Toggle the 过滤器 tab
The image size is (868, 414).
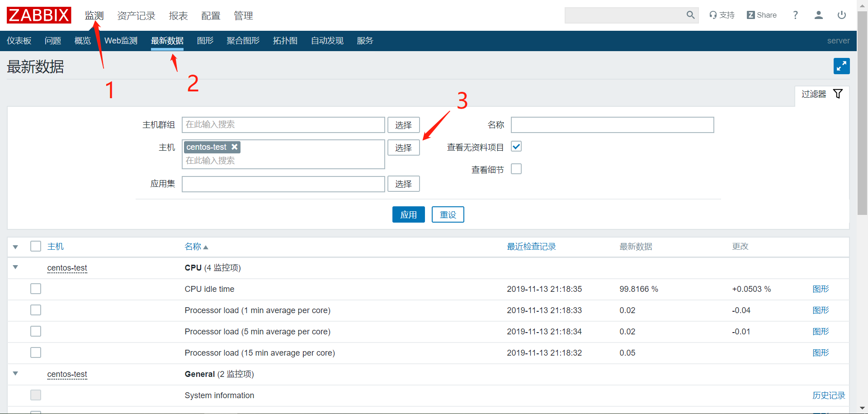[x=822, y=94]
